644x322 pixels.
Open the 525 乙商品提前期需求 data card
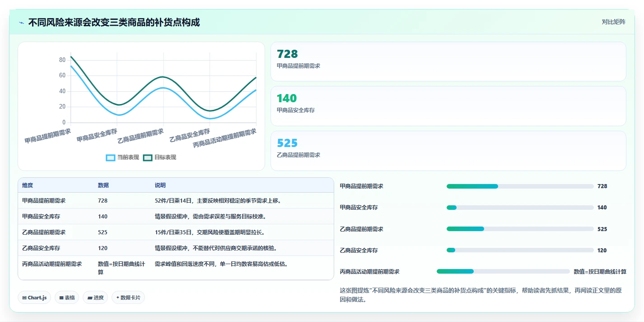pyautogui.click(x=448, y=151)
